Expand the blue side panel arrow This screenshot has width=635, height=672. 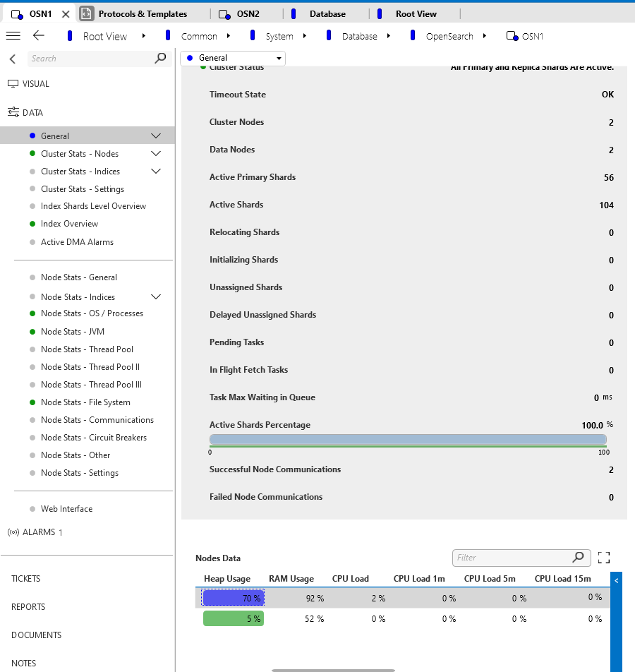[616, 580]
